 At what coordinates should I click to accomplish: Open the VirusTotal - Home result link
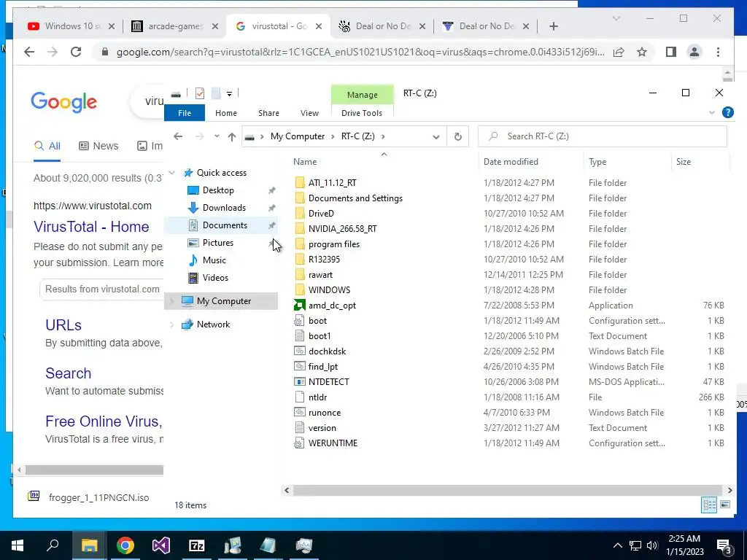coord(91,227)
